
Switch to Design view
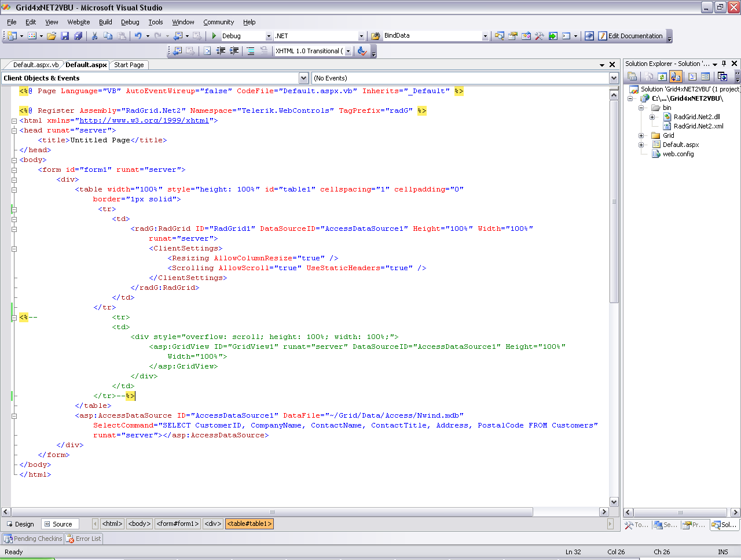pos(21,524)
